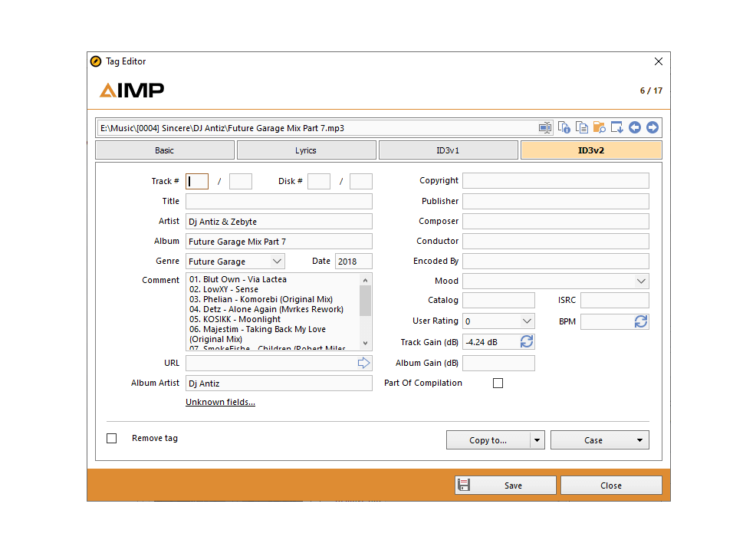Click the Track Gain recalculate icon
756x553 pixels.
[x=526, y=341]
